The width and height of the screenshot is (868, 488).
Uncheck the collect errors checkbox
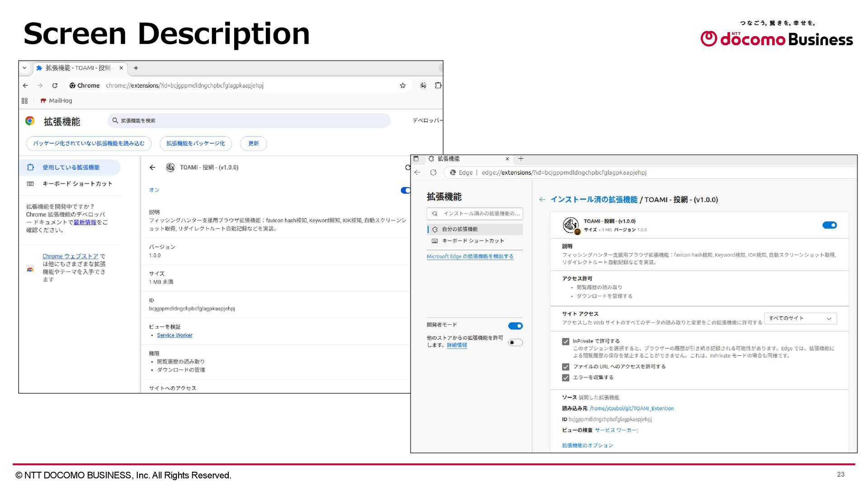566,378
